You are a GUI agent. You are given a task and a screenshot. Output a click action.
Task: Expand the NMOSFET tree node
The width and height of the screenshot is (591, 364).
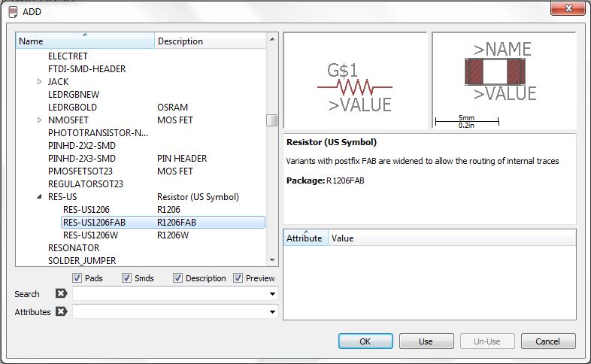point(39,120)
